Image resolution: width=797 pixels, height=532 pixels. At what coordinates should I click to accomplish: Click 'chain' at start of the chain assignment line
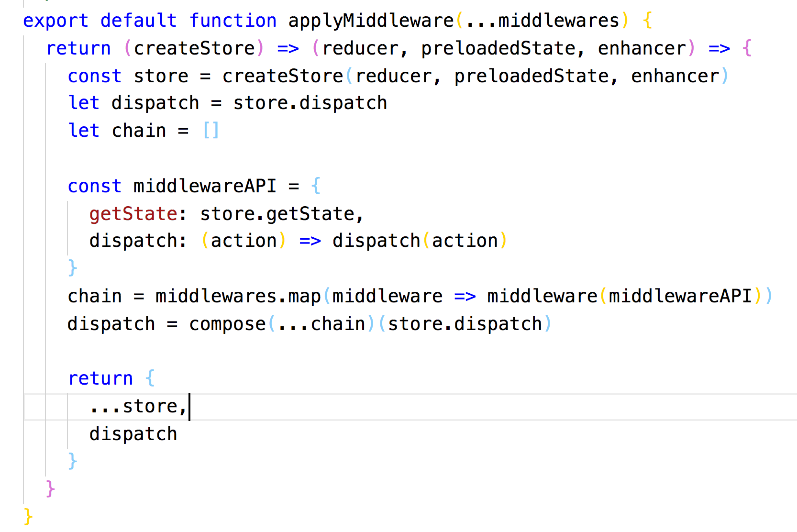95,296
